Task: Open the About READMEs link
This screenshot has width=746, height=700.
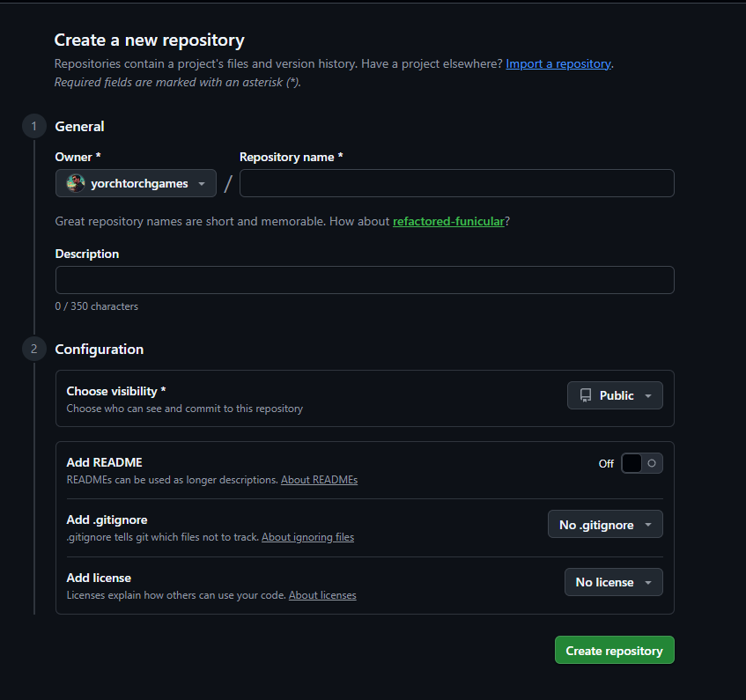Action: tap(319, 480)
